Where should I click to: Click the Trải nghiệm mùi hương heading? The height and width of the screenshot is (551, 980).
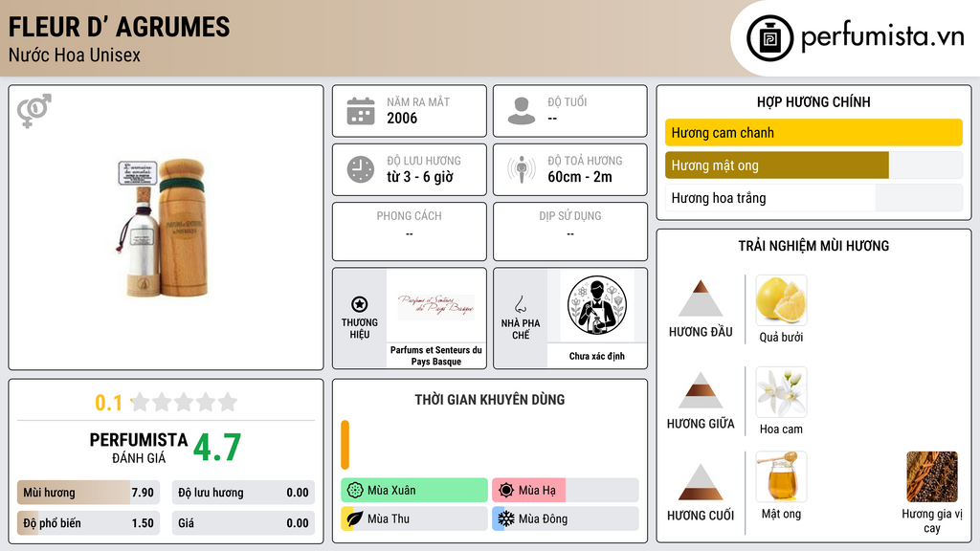(813, 246)
